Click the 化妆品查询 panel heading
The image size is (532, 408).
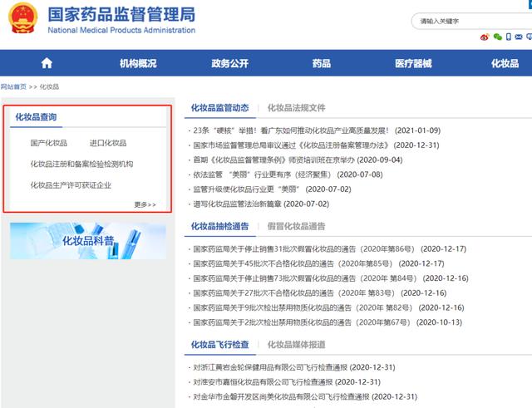pyautogui.click(x=36, y=117)
